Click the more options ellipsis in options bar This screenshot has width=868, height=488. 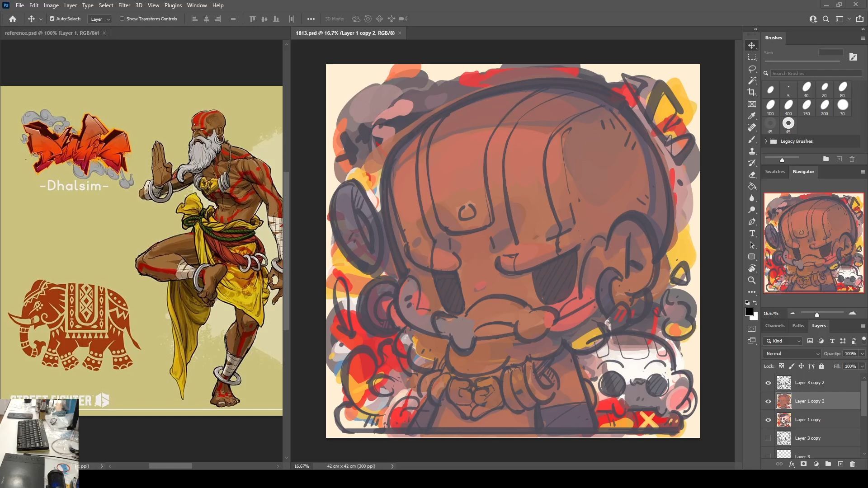coord(311,19)
